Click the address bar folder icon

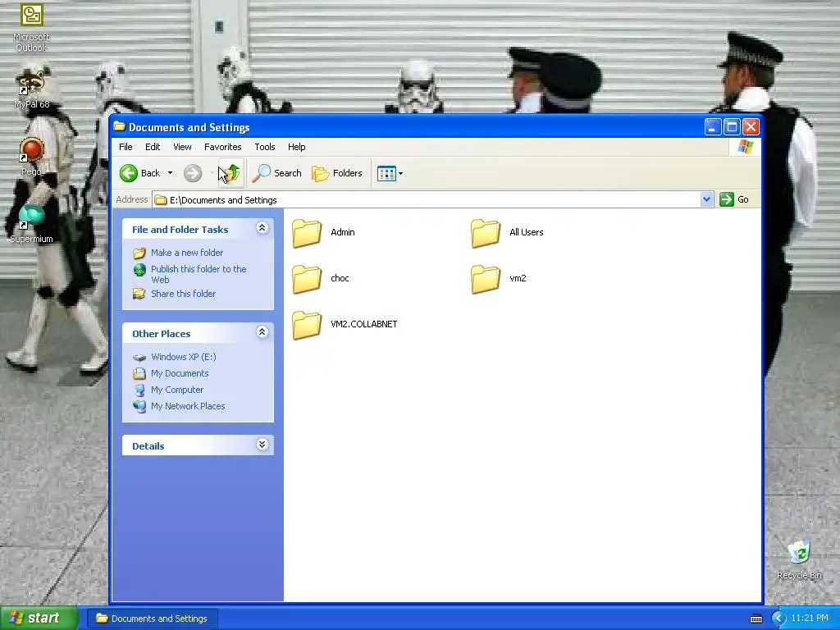pos(161,200)
